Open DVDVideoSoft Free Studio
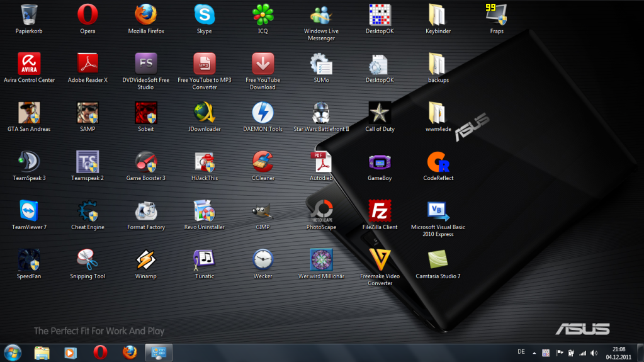 146,72
